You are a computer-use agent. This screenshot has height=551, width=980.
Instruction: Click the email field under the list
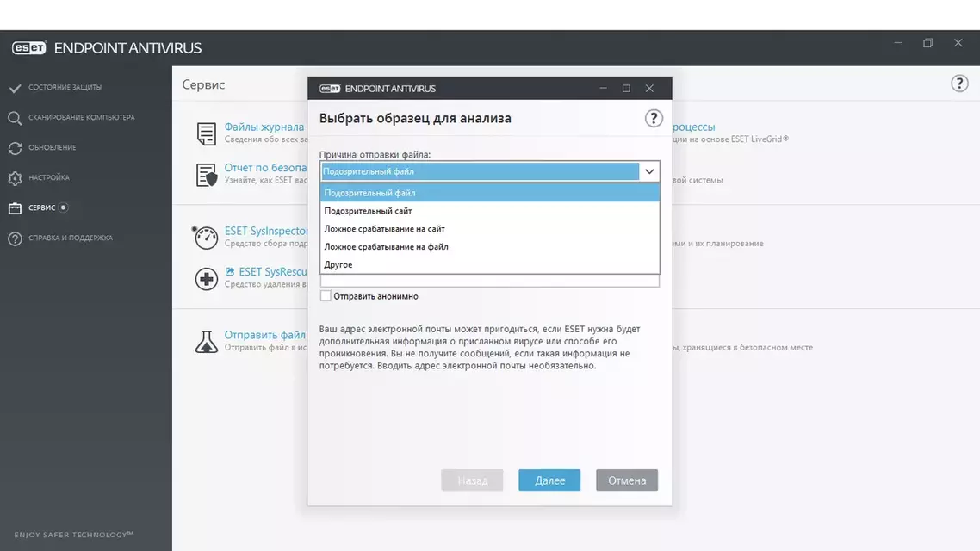point(489,281)
